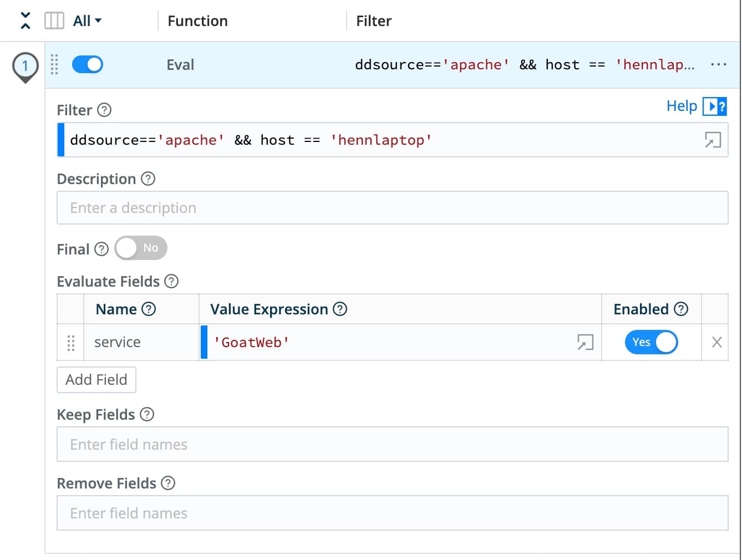Click the collapse/expand all functions chevron icon

(25, 21)
